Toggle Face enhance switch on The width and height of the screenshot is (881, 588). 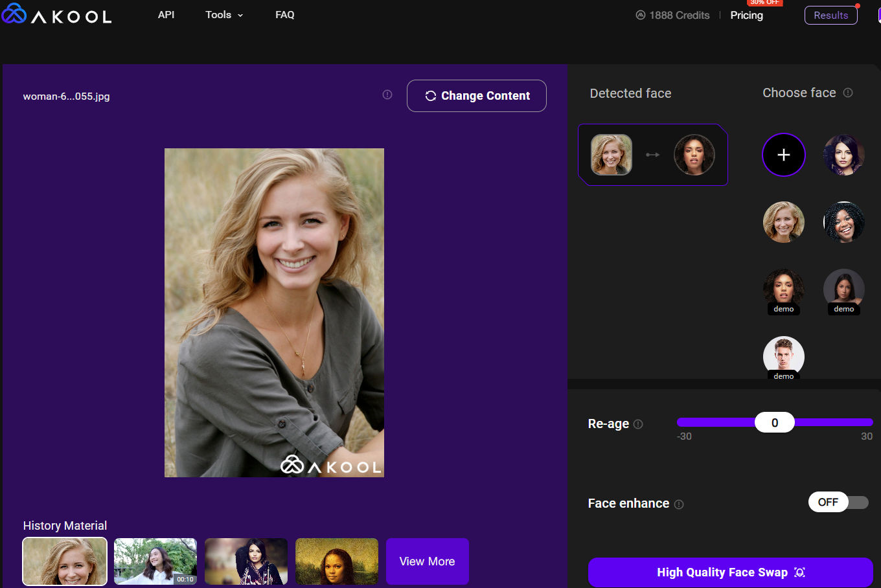click(x=838, y=503)
